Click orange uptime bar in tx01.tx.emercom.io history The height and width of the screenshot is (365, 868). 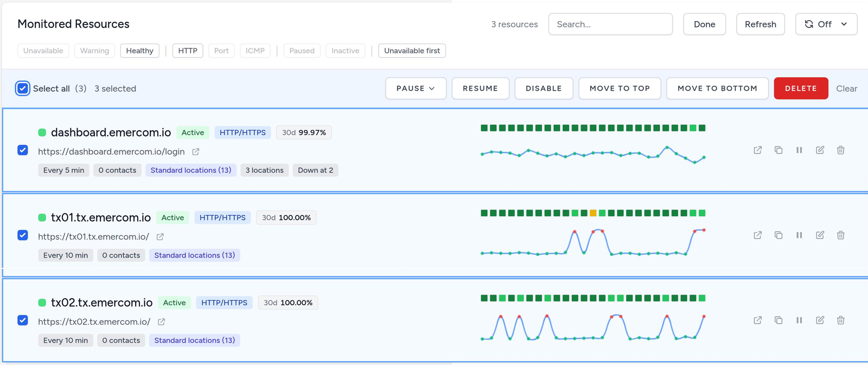593,213
